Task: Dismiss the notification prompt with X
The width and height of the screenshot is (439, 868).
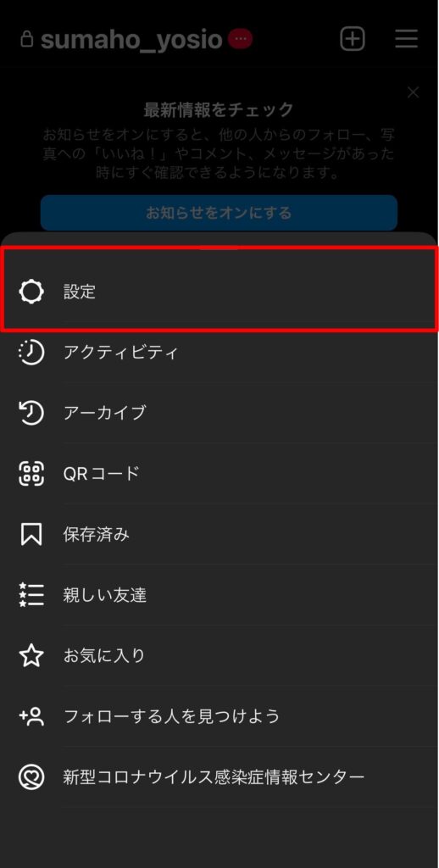Action: pos(413,92)
